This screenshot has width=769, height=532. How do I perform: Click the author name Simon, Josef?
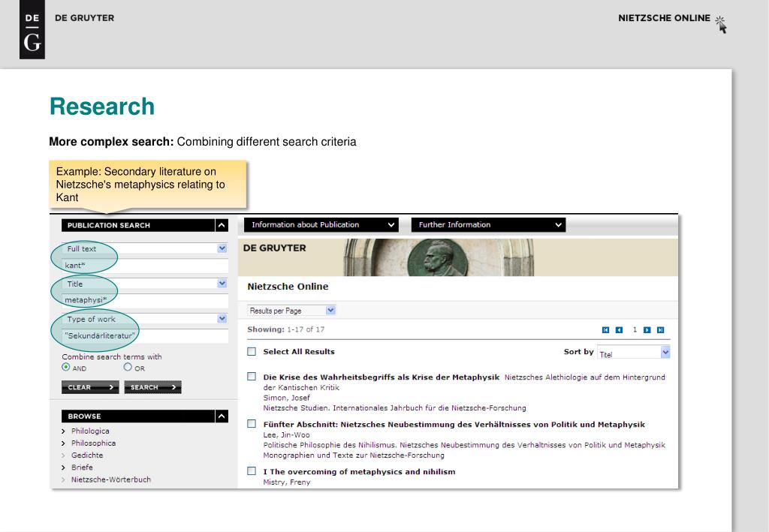(x=286, y=398)
